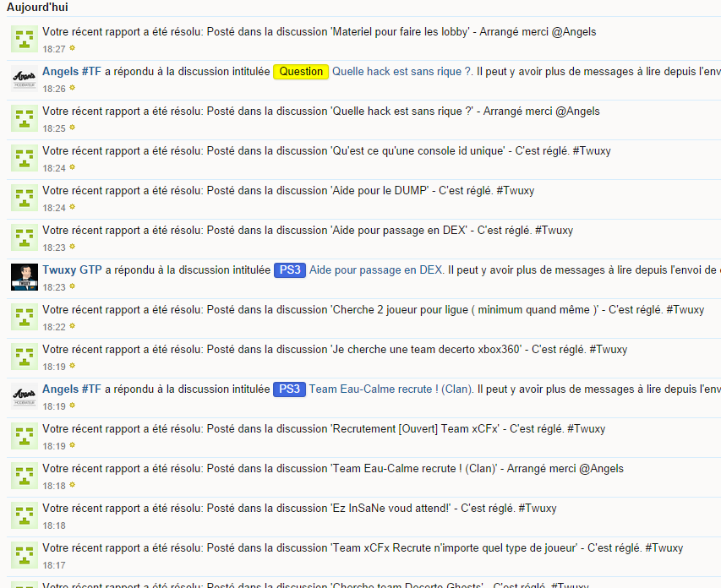The height and width of the screenshot is (588, 721).
Task: Select PS3 tag before 'Aide pour passage en DEX'
Action: (x=290, y=269)
